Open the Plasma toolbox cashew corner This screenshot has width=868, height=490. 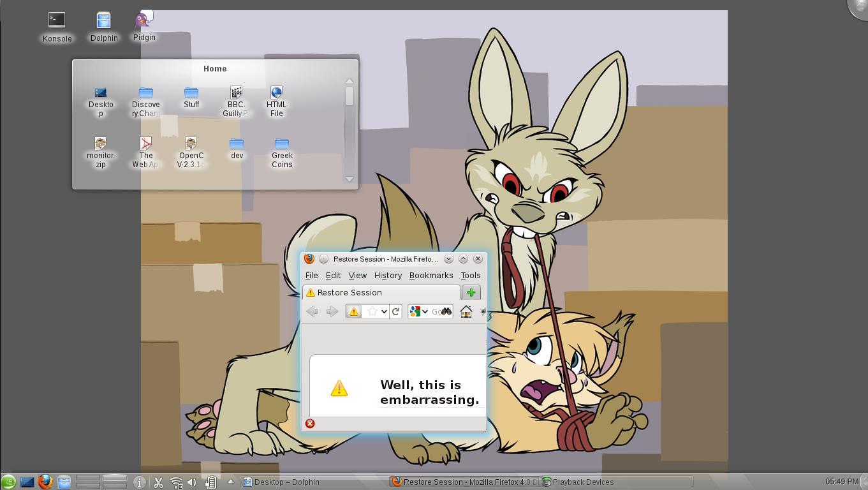coord(858,8)
